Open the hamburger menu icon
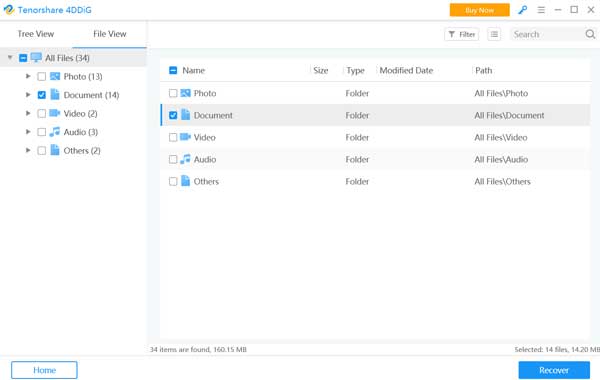600x380 pixels. click(x=541, y=10)
